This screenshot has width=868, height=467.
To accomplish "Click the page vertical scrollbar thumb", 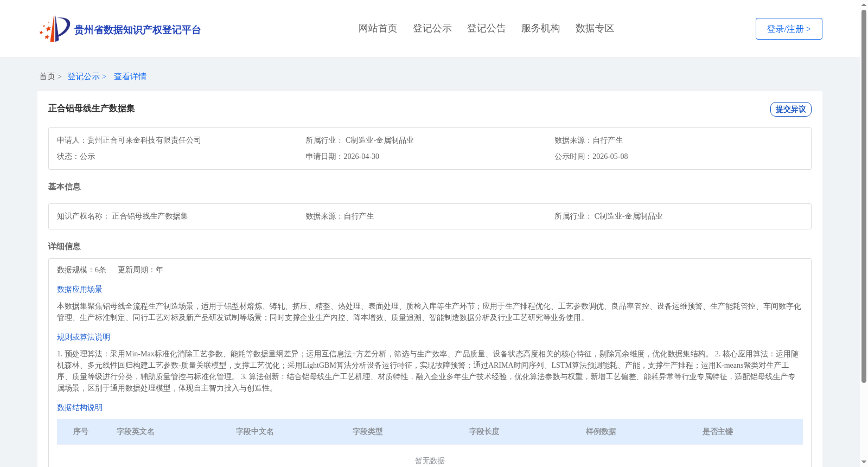I will (864, 196).
